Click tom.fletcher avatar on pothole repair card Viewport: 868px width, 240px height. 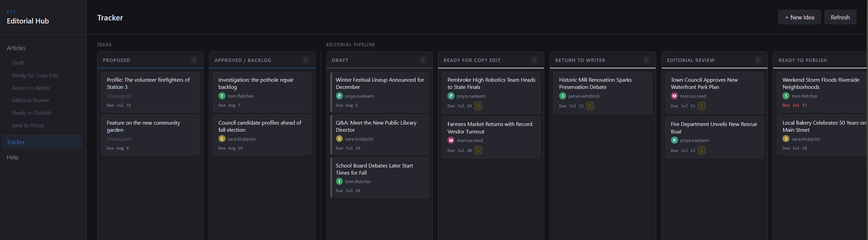point(222,96)
